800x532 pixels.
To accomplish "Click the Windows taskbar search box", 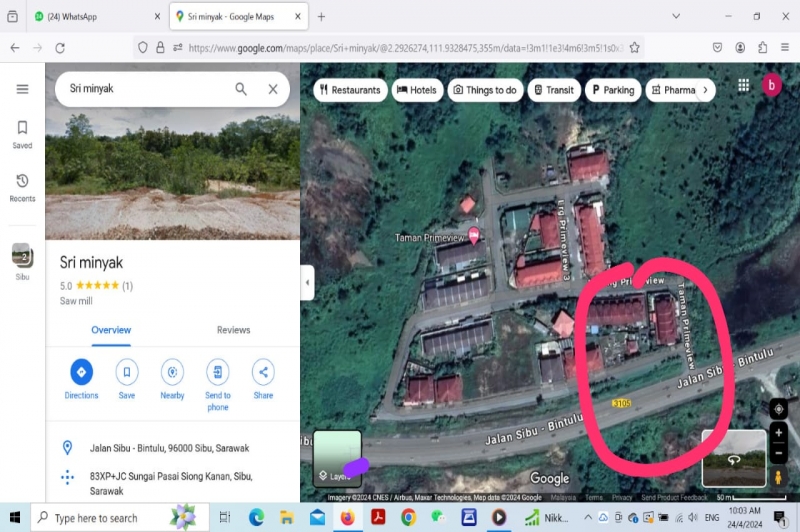I will [x=120, y=518].
